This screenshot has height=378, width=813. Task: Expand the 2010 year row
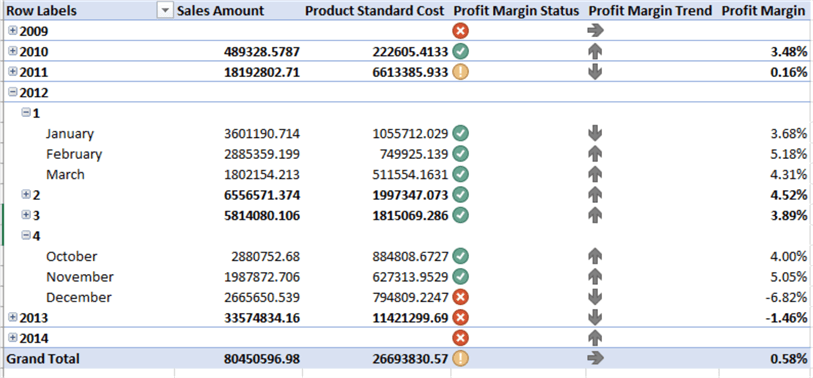[13, 51]
